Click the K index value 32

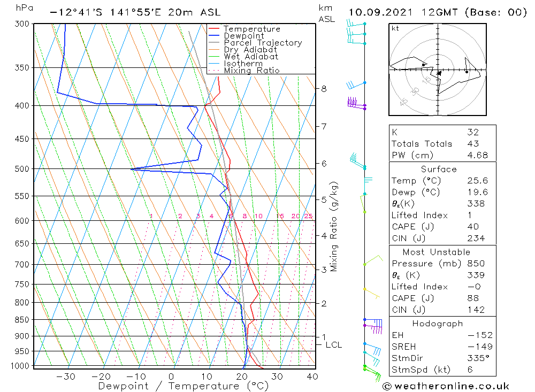pos(473,132)
